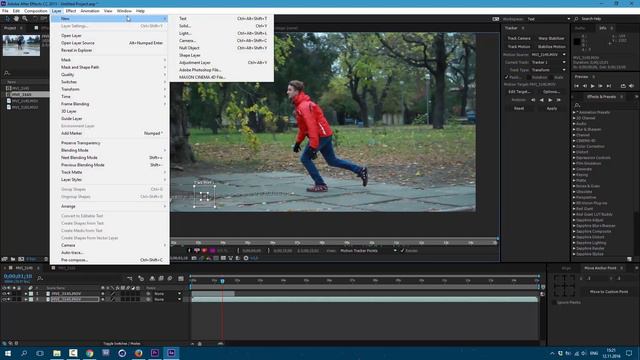Toggle the Render checkbox under viewer
640x360 pixels.
402,251
